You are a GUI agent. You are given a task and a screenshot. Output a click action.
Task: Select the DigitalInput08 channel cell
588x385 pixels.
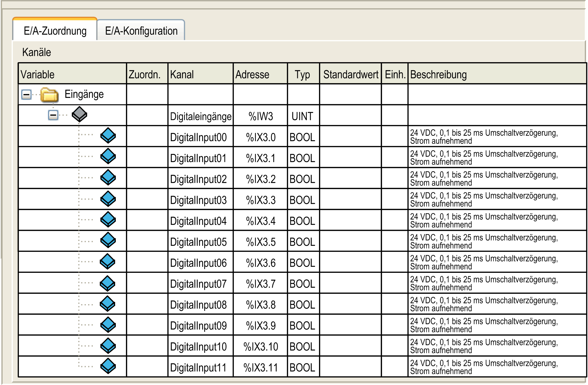(x=201, y=304)
